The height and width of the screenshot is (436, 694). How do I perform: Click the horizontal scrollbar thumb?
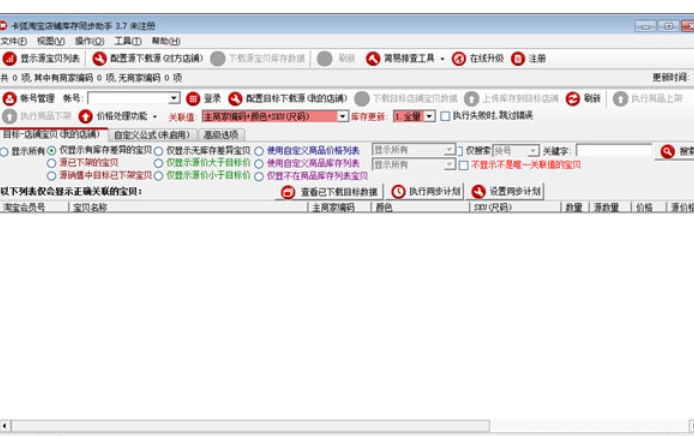pos(251,426)
